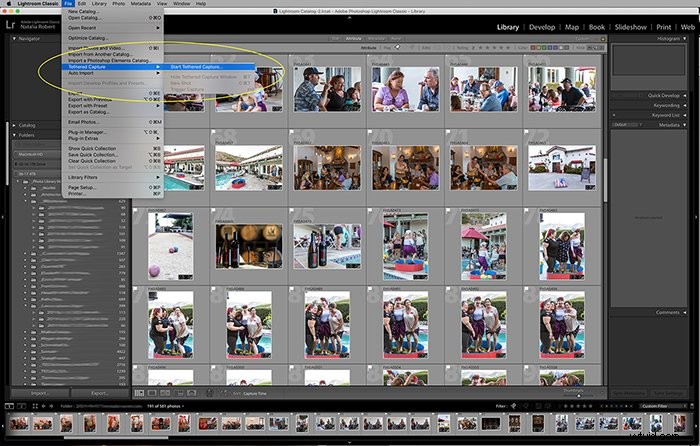Expand the Keywording panel
This screenshot has width=700, height=446.
685,105
